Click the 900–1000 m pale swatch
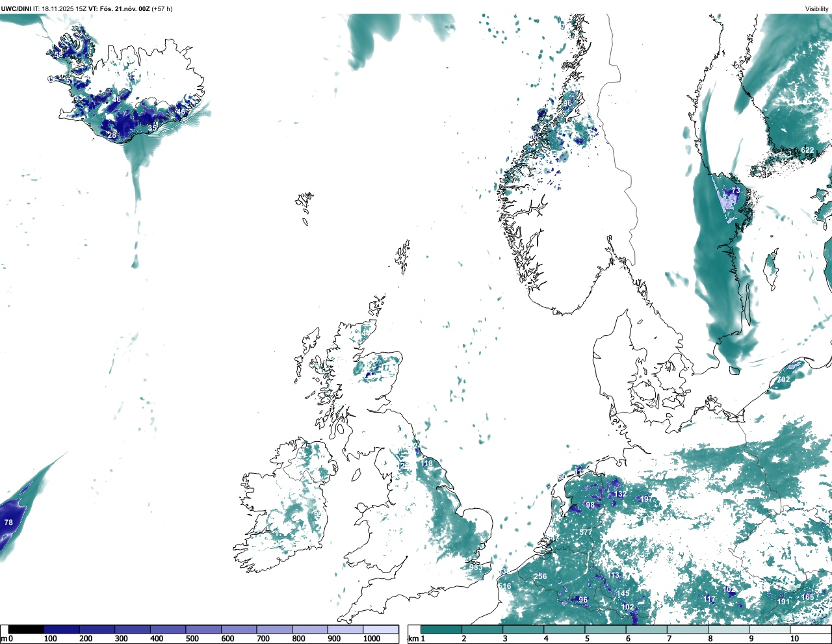832x644 pixels. click(x=345, y=629)
